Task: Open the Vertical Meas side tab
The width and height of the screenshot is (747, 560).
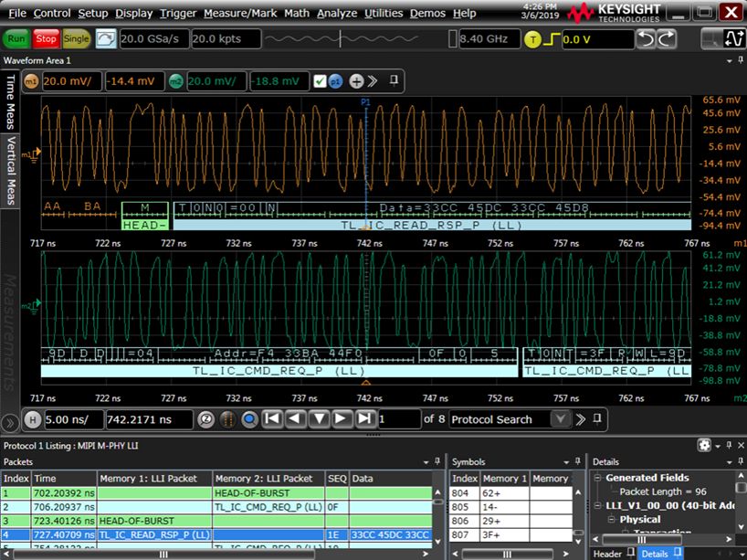Action: (11, 172)
